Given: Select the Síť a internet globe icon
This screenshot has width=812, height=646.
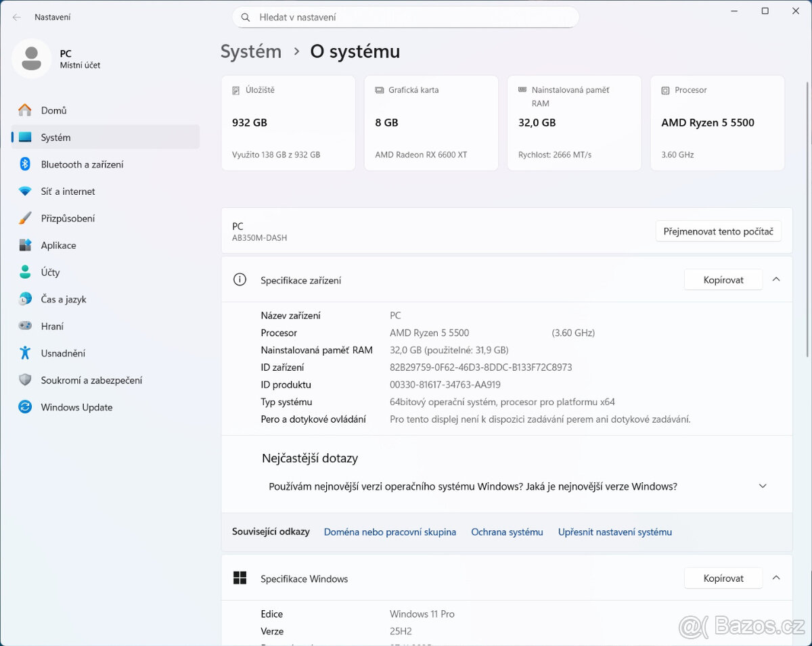Looking at the screenshot, I should click(x=25, y=191).
